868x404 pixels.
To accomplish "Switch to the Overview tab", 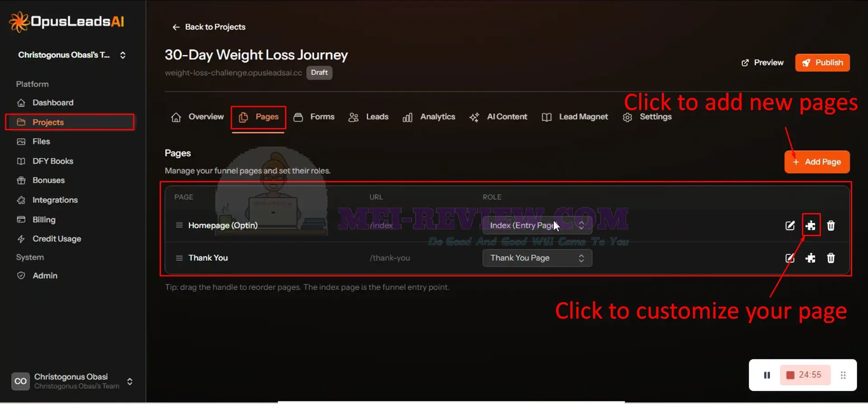I will [197, 117].
